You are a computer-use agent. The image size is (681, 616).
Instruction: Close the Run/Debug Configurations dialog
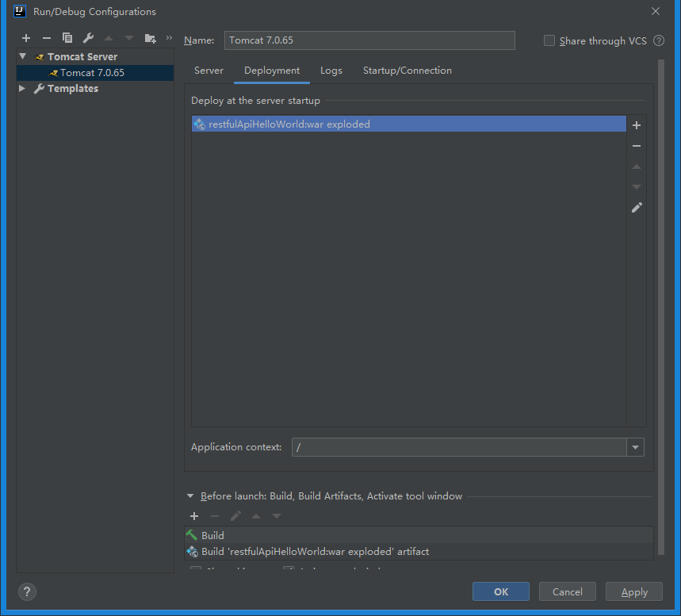point(656,11)
